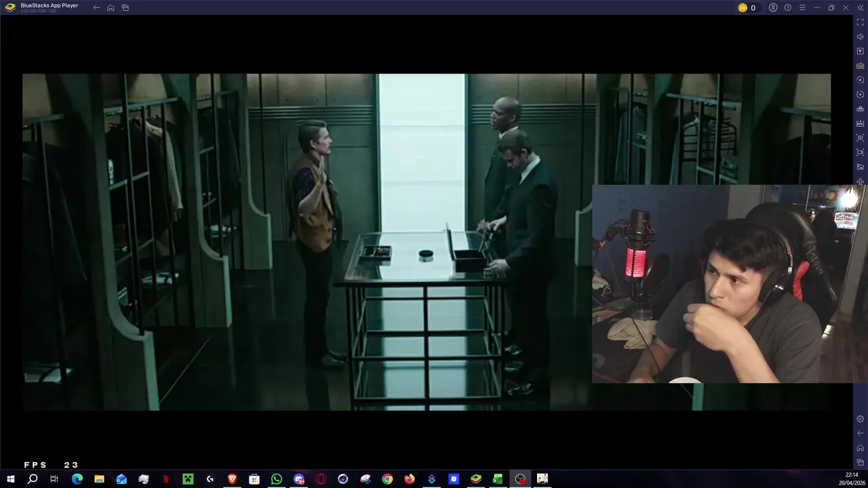
Task: Launch Google Chrome from taskbar
Action: coord(387,479)
